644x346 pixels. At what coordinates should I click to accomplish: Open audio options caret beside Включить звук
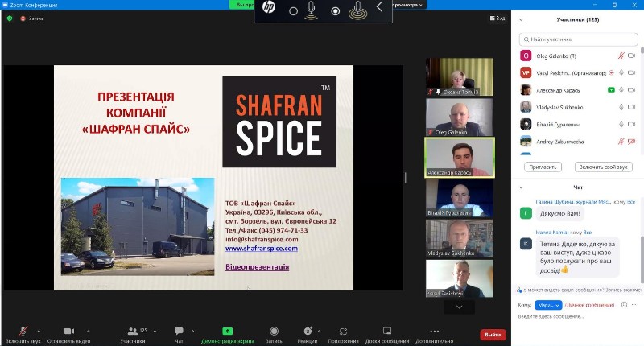point(39,331)
